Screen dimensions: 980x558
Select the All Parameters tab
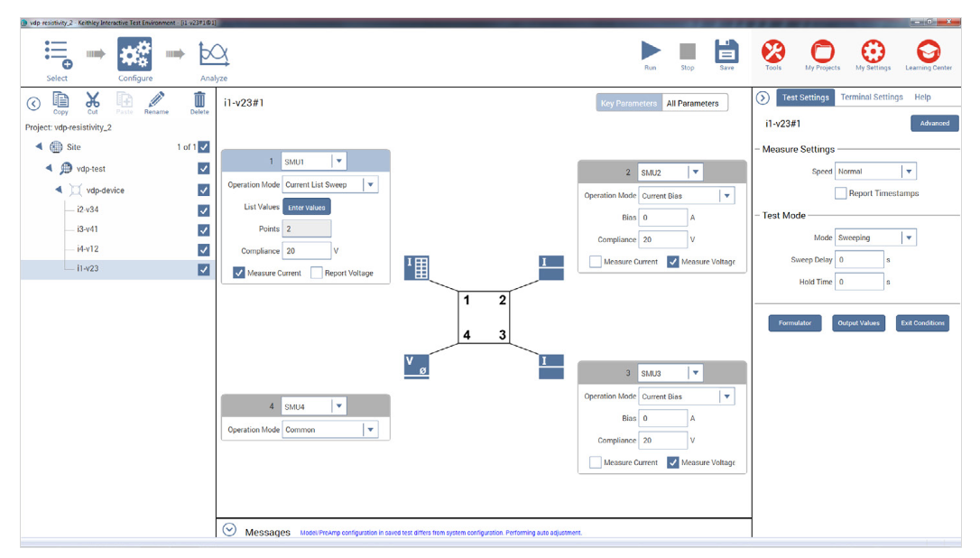click(x=693, y=103)
